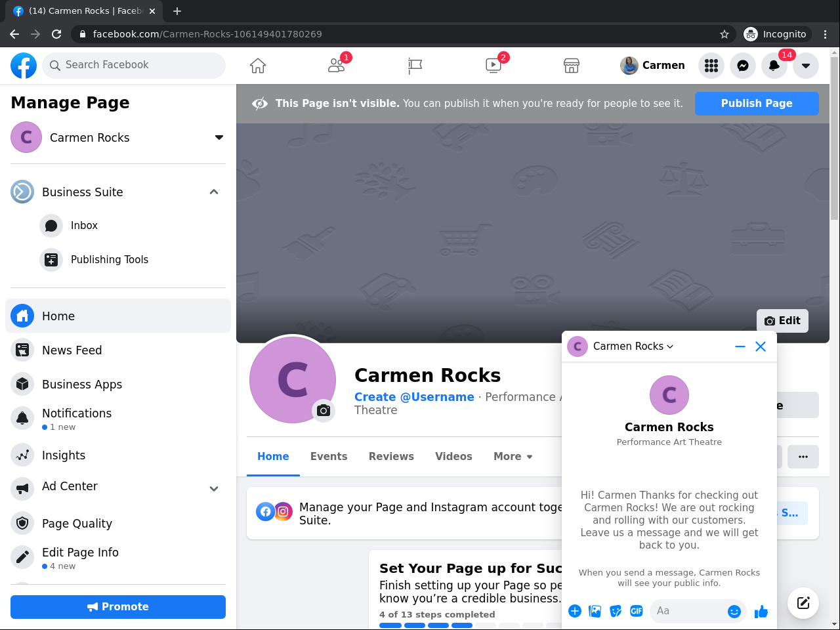The height and width of the screenshot is (630, 840).
Task: Choose a sticker in chat
Action: pyautogui.click(x=616, y=612)
